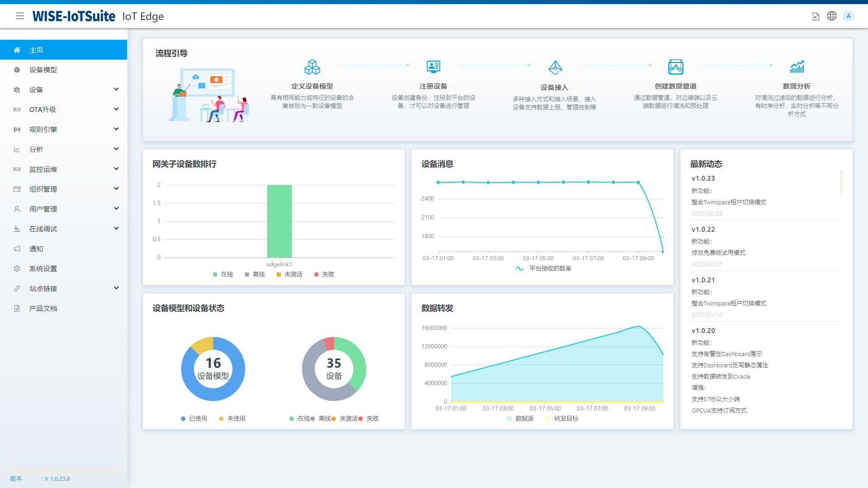Expand the 在线调试 menu chevron

pyautogui.click(x=116, y=228)
